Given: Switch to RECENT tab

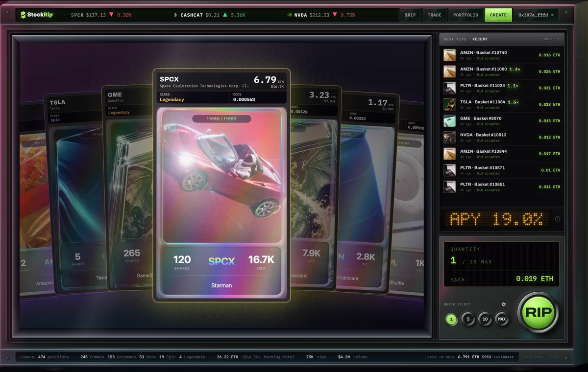Looking at the screenshot, I should 480,39.
